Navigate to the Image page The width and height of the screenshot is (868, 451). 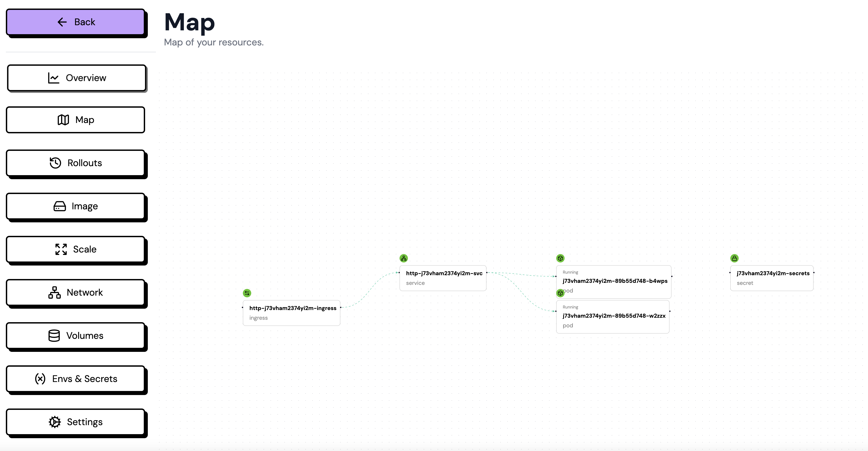tap(75, 206)
